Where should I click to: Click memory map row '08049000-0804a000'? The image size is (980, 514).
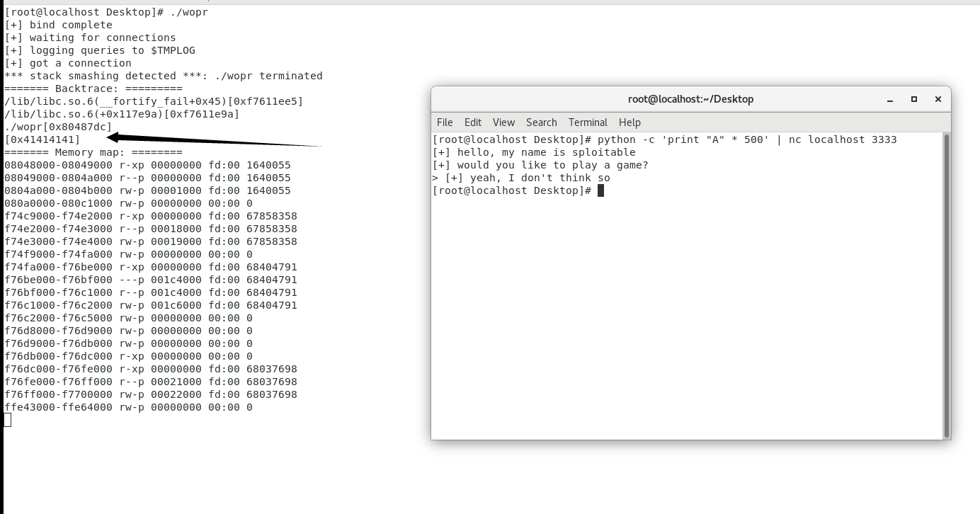click(x=147, y=178)
